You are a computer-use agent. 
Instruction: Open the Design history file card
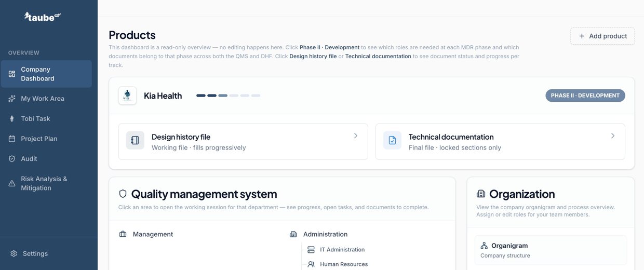pos(243,141)
